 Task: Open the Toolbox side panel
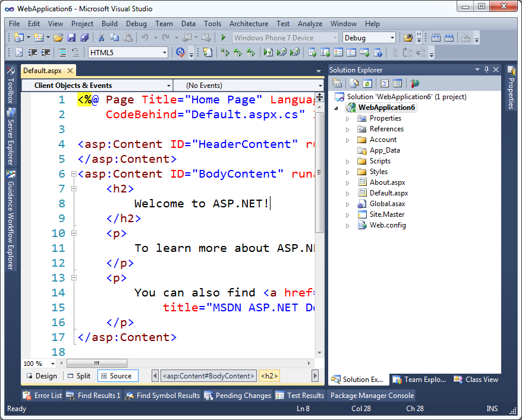coord(11,85)
